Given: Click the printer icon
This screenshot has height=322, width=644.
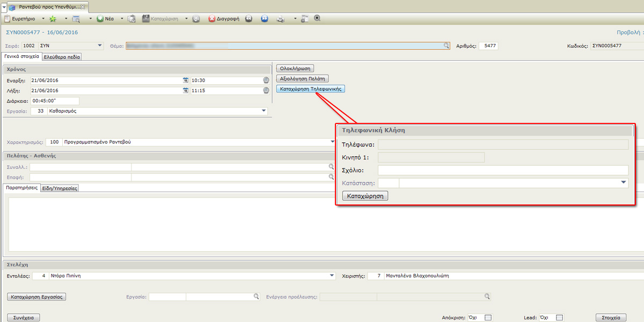Looking at the screenshot, I should pyautogui.click(x=280, y=19).
